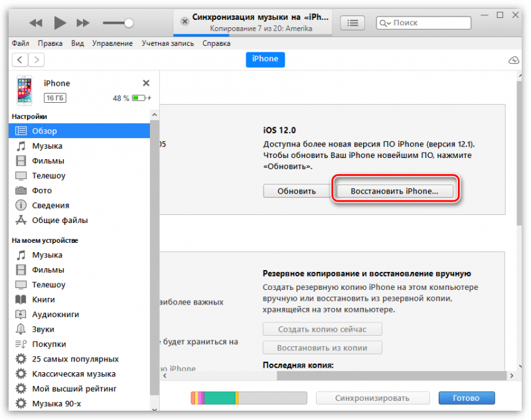Select the iPhone tab button

[265, 60]
